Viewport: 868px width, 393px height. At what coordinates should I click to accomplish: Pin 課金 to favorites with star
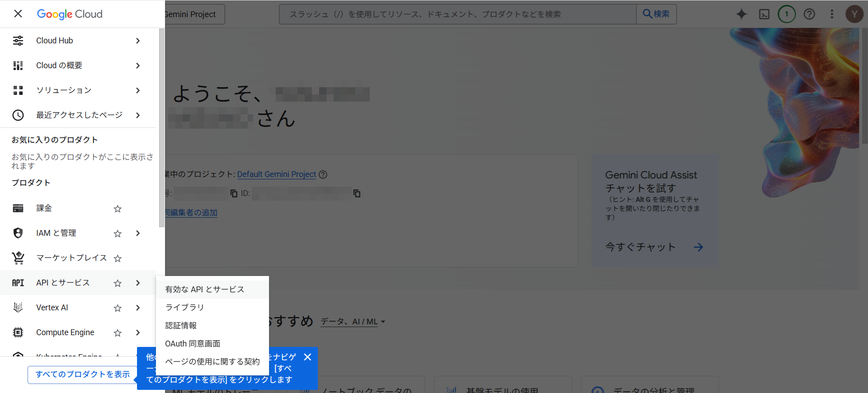118,209
